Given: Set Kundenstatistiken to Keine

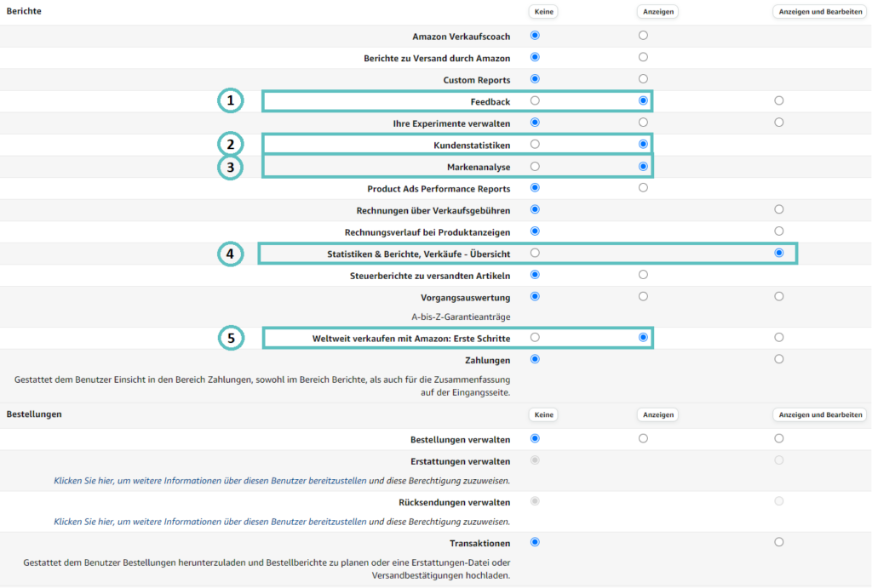Looking at the screenshot, I should pos(535,145).
